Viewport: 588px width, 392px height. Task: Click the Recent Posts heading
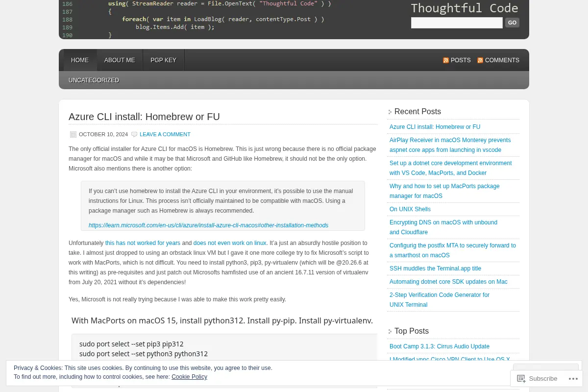pos(417,112)
